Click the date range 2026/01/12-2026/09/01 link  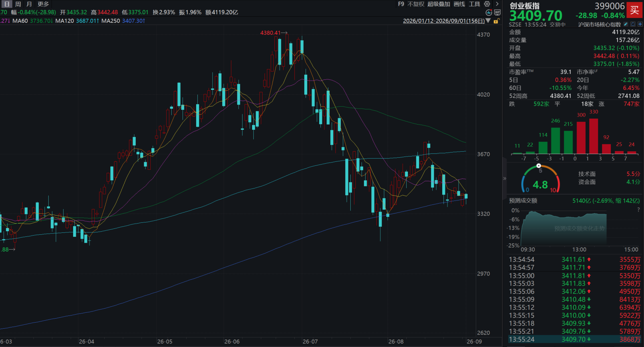[444, 21]
